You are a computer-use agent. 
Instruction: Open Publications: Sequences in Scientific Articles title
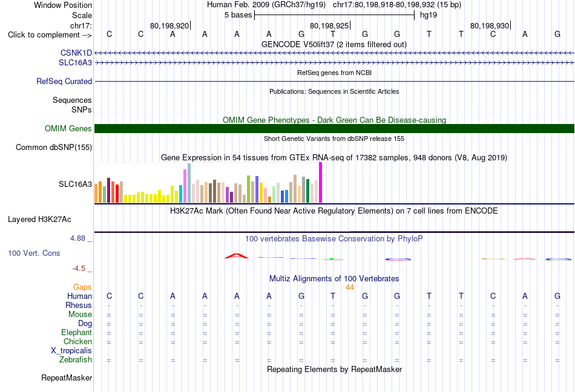tap(334, 91)
